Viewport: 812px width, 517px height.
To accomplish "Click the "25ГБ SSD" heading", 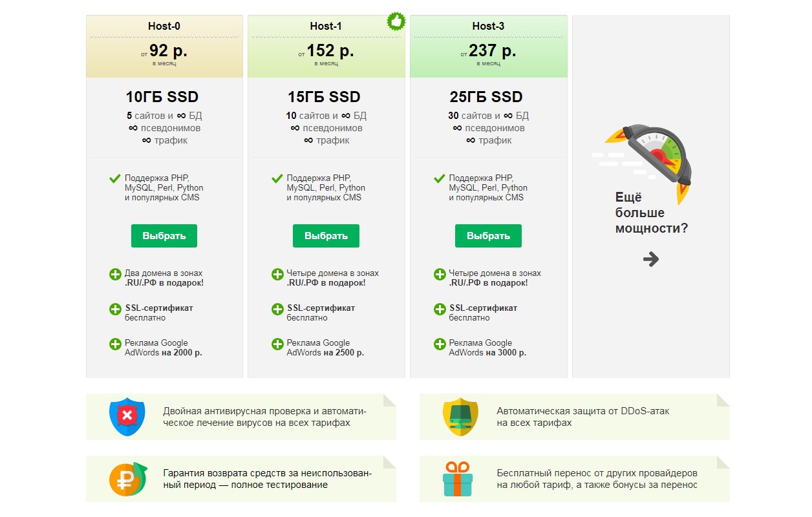I will pyautogui.click(x=486, y=97).
